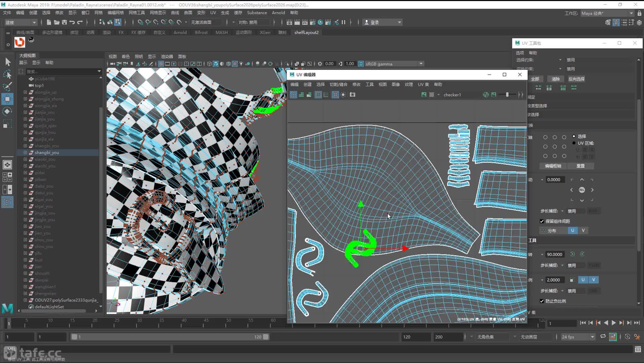The height and width of the screenshot is (363, 644).
Task: Select the center pivot position radio button
Action: pyautogui.click(x=555, y=147)
